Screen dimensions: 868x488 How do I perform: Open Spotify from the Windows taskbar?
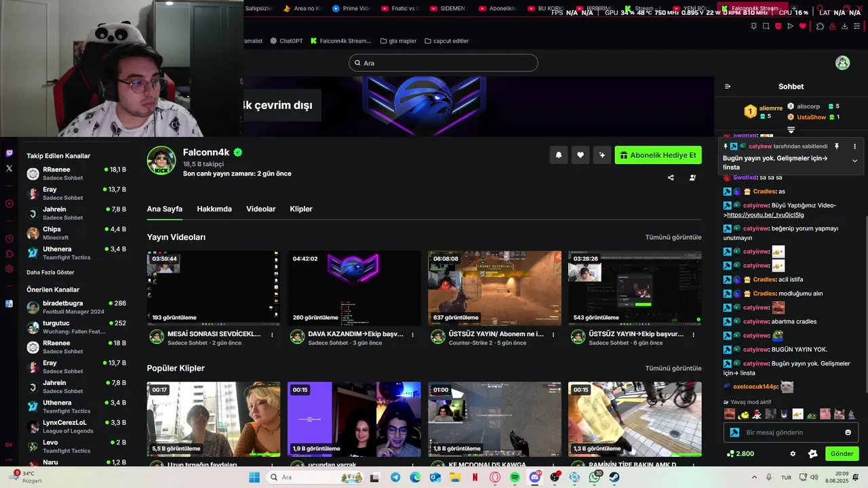[515, 477]
